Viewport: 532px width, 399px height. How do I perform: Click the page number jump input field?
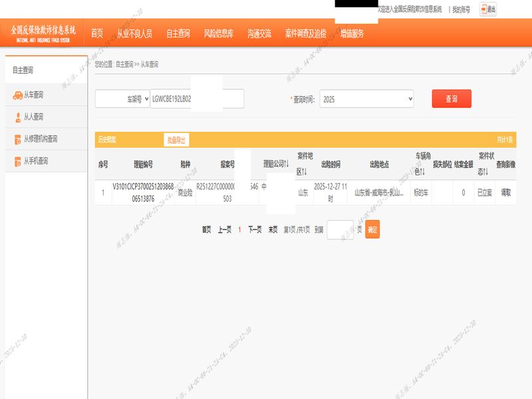point(340,229)
